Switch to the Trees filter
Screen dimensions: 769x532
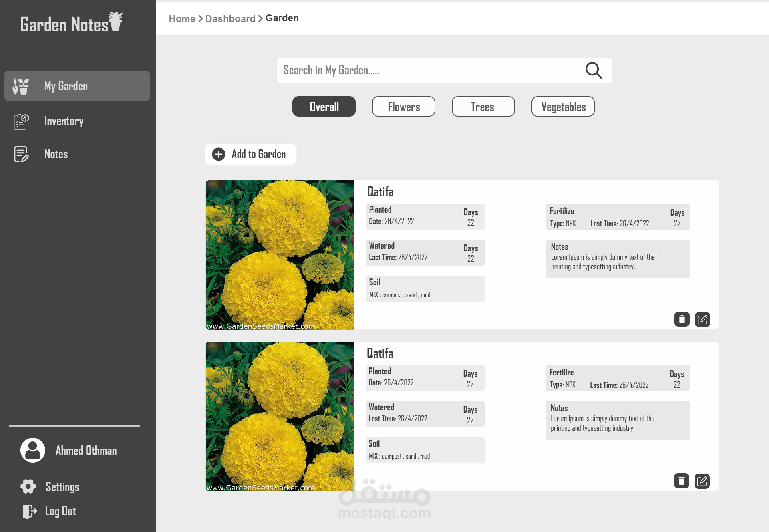tap(483, 107)
